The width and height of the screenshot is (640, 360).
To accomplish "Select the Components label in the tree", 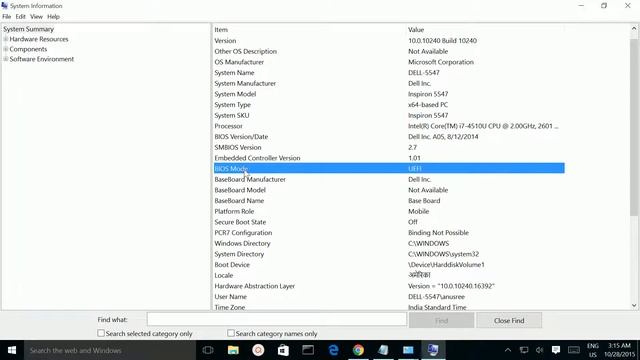I will pos(28,49).
